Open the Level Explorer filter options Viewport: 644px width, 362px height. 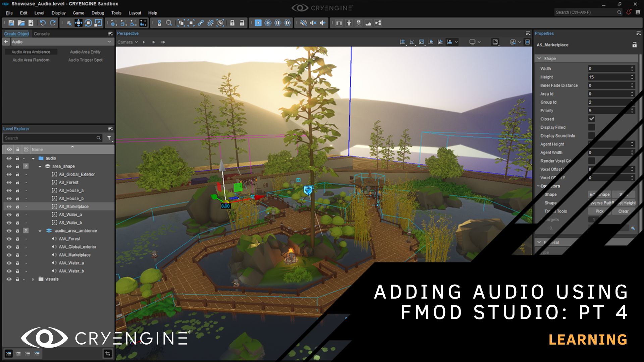[108, 138]
